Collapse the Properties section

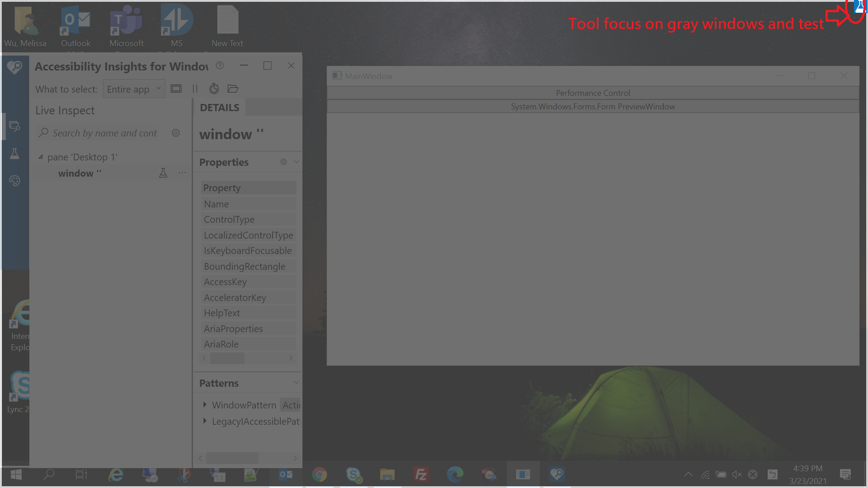pyautogui.click(x=297, y=162)
